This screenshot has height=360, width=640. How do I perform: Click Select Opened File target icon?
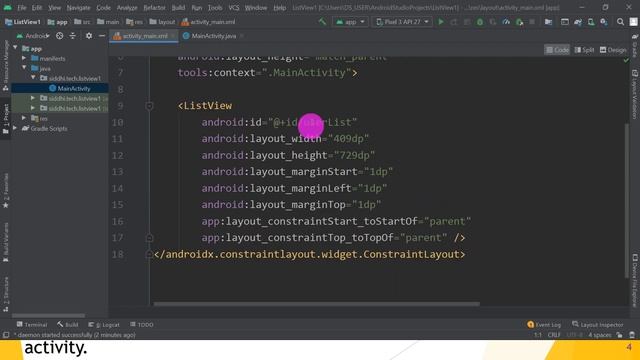[x=60, y=36]
